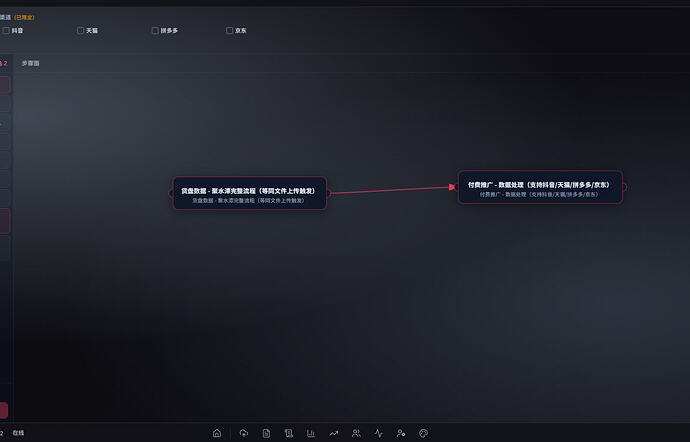Select the 货盘数据 - 聚水潭完整流程 node
Viewport: 690px width, 442px height.
(250, 193)
